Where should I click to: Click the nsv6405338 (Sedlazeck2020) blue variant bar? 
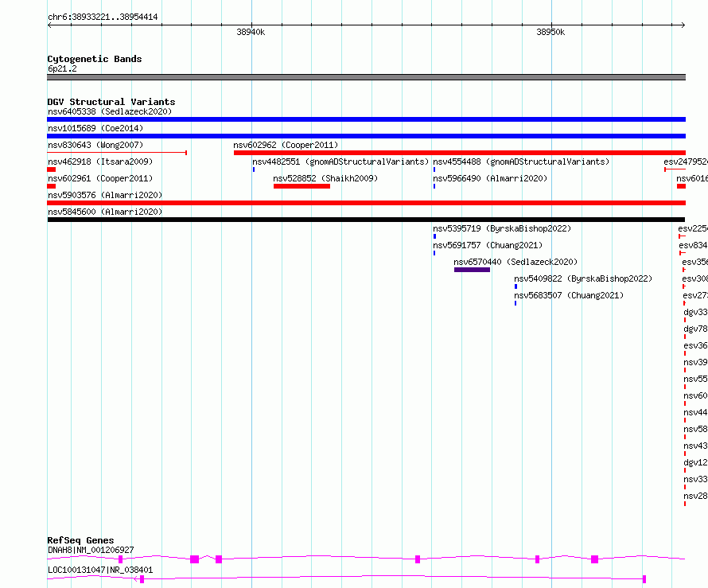point(366,119)
